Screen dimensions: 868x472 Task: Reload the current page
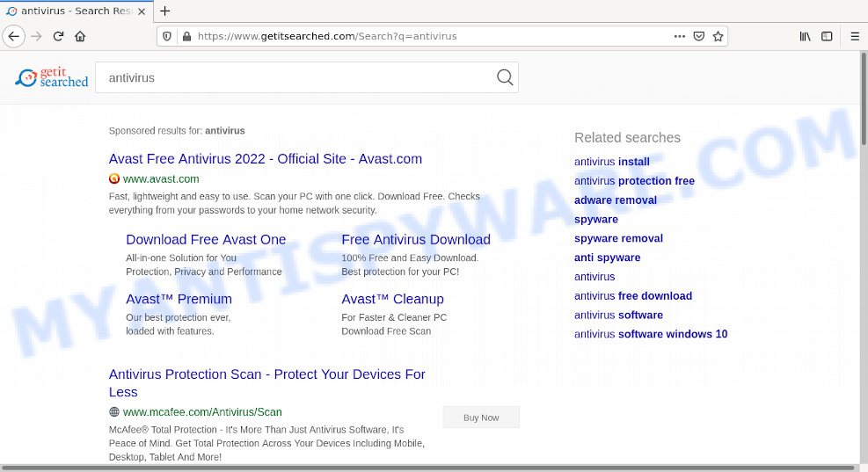point(58,37)
